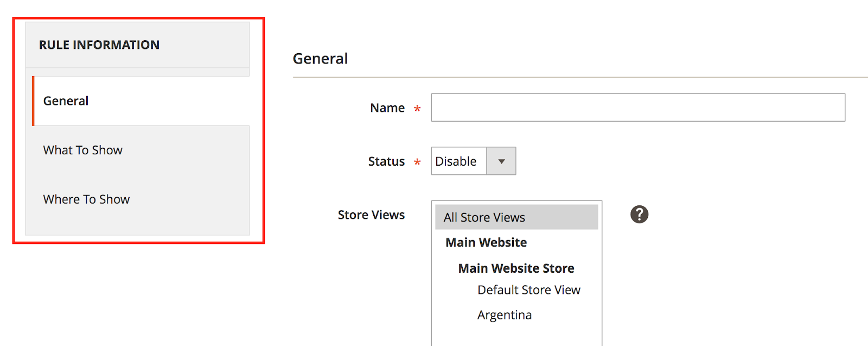868x346 pixels.
Task: Open the Status dropdown arrow
Action: (x=501, y=161)
